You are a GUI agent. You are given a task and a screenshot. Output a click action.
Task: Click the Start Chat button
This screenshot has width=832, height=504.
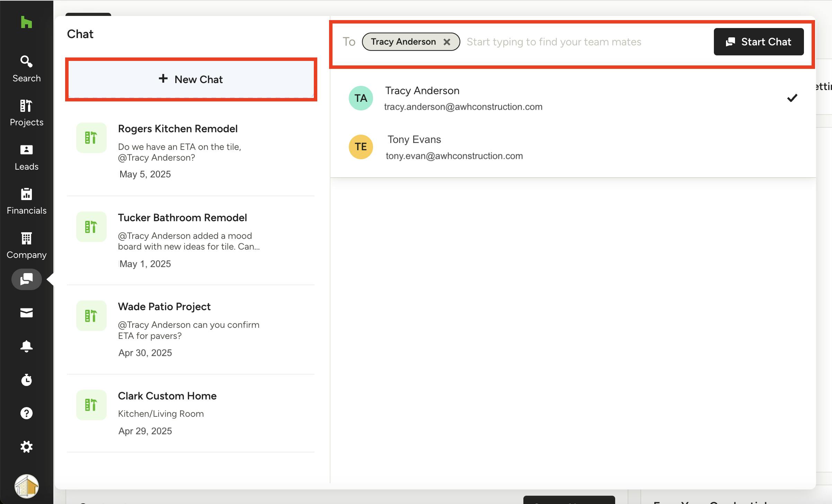(758, 42)
